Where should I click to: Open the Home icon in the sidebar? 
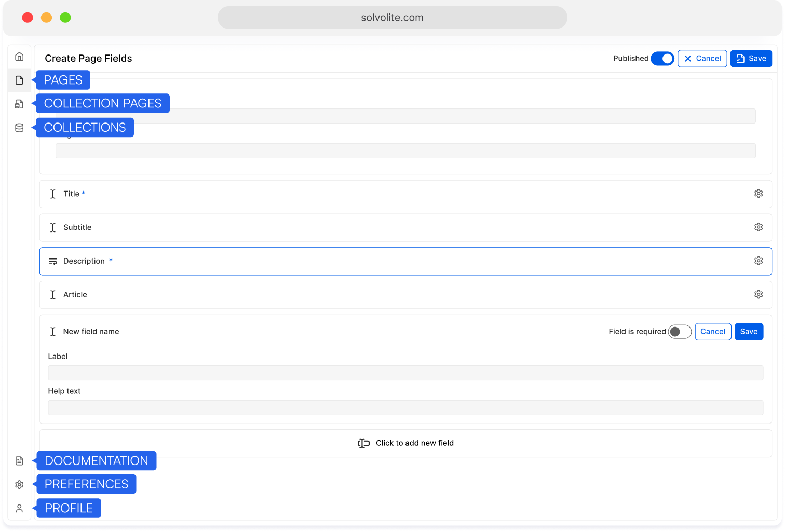pos(19,56)
